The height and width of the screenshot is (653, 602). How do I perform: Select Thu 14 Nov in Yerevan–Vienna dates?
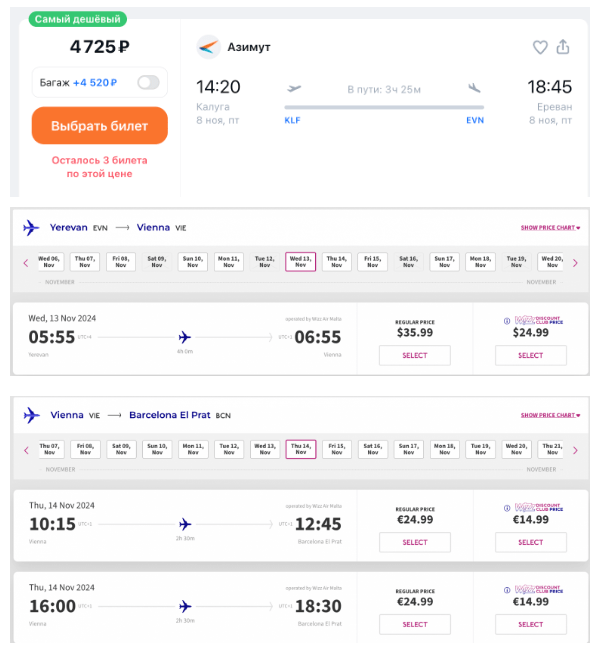point(336,262)
